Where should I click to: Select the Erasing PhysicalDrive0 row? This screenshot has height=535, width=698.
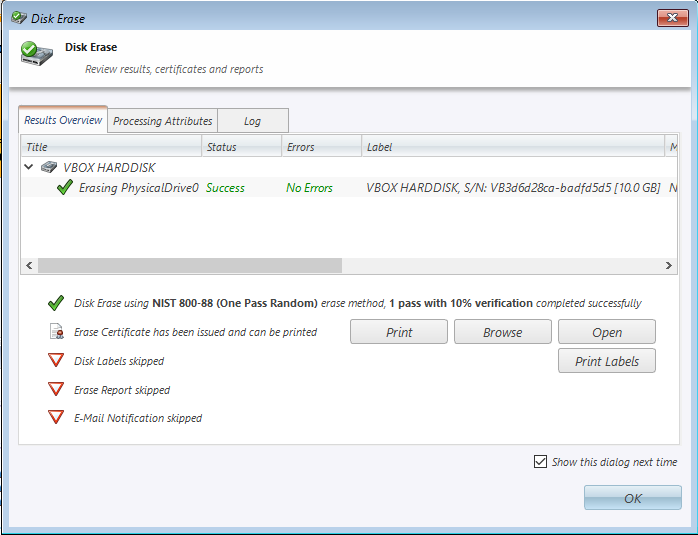coord(349,187)
